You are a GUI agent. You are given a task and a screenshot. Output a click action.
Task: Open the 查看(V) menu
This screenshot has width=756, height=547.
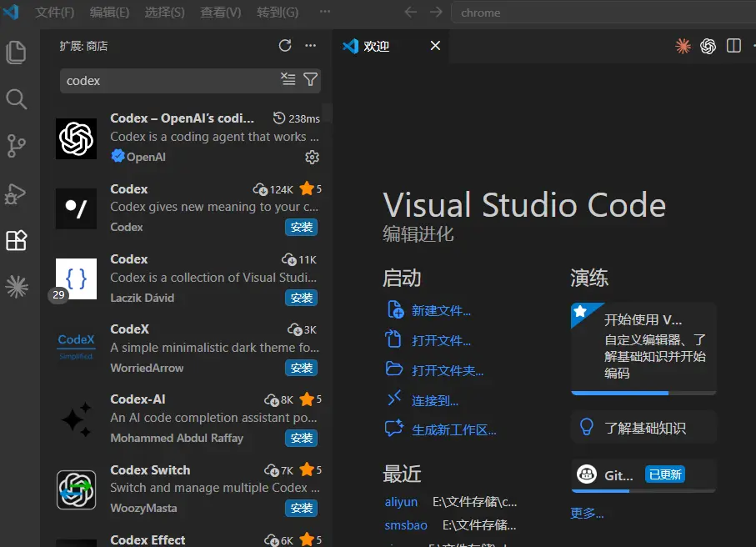[x=220, y=12]
